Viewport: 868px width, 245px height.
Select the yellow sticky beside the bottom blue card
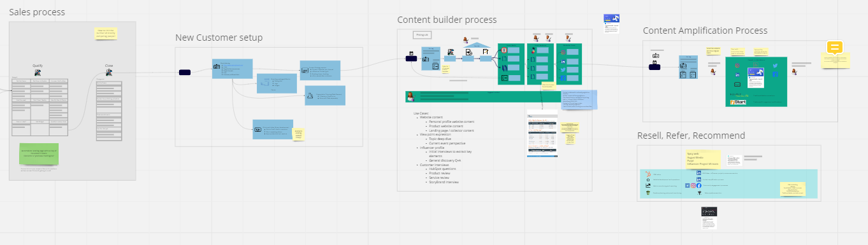tap(298, 134)
